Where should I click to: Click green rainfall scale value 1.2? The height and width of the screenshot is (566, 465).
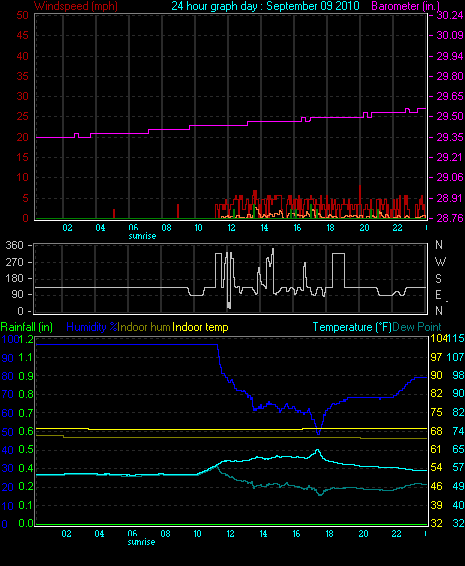(26, 339)
